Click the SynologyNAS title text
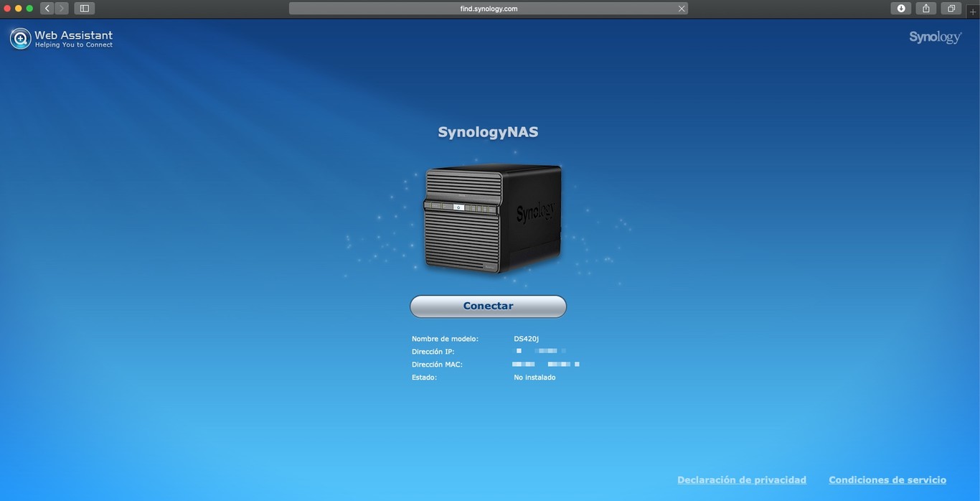Screen dimensions: 980x501 coord(488,131)
